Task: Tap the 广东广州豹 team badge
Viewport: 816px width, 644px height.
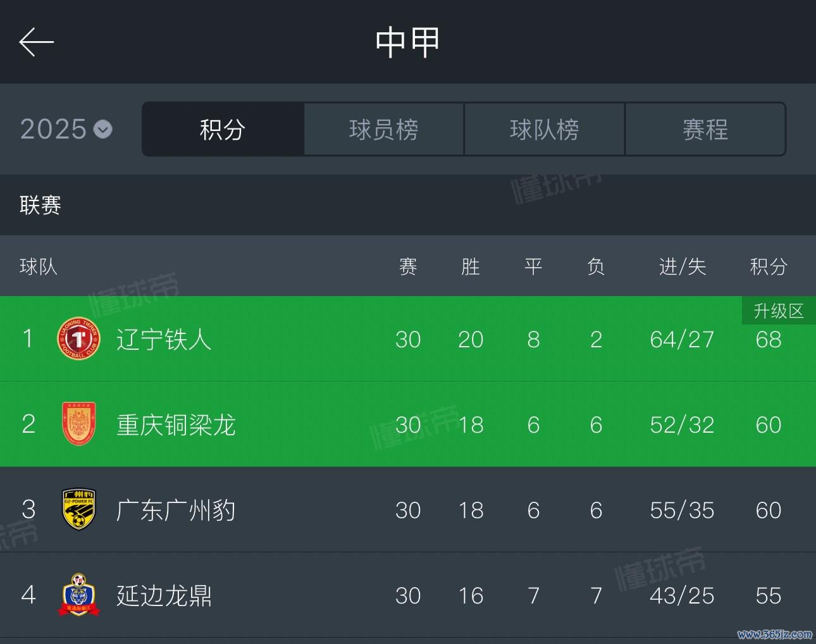Action: click(79, 509)
